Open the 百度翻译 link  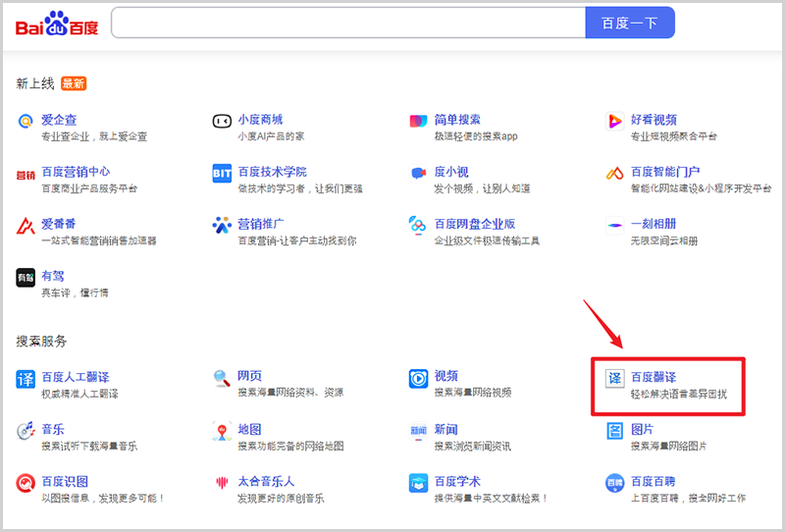click(654, 377)
